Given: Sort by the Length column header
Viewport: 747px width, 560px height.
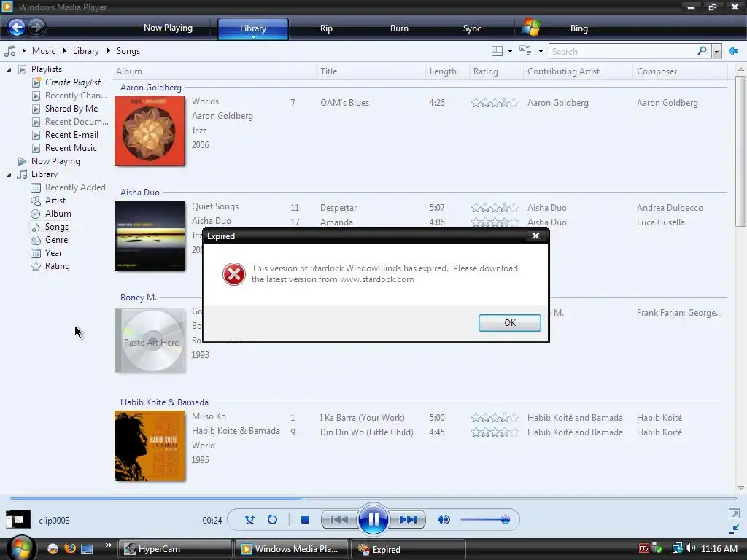Looking at the screenshot, I should [x=447, y=71].
